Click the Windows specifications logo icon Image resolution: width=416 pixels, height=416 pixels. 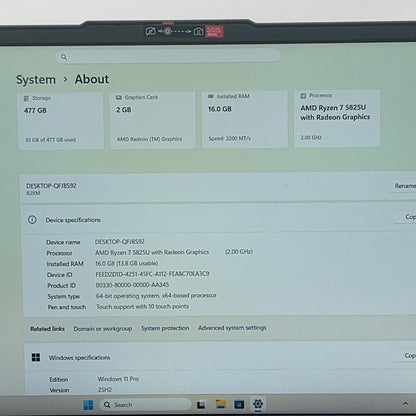click(36, 357)
